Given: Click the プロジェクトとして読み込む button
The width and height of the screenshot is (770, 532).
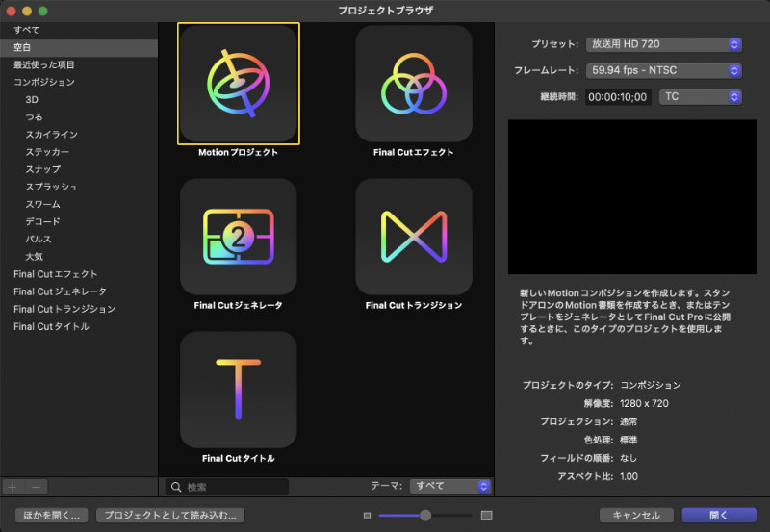Looking at the screenshot, I should pos(170,515).
